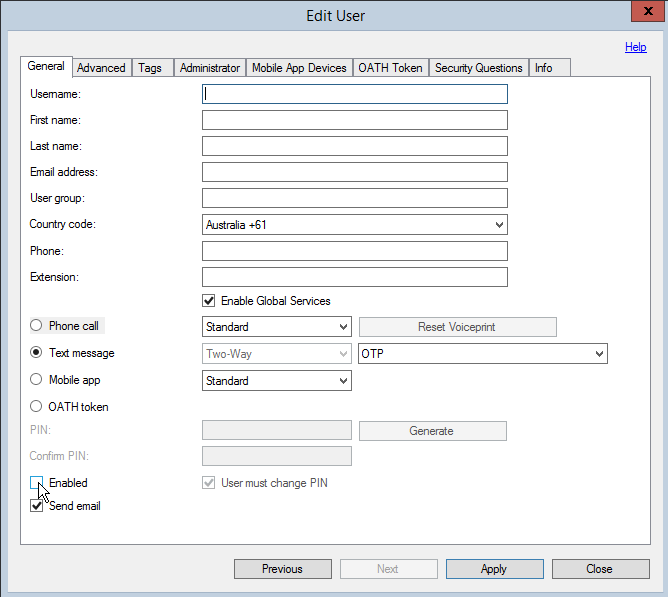
Task: Uncheck the Send email checkbox
Action: [37, 506]
